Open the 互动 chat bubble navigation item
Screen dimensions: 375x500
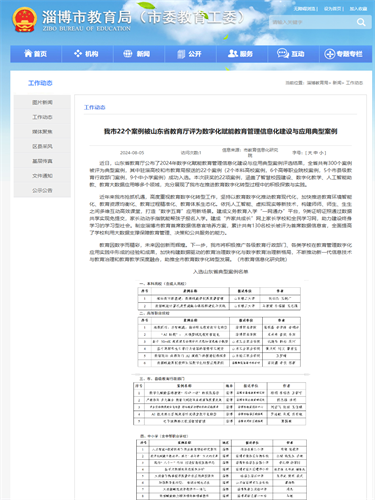tap(291, 54)
